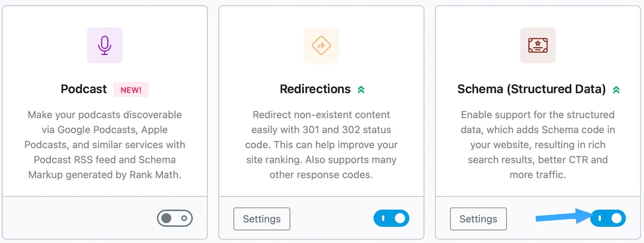644x243 pixels.
Task: Disable the Redirections module toggle
Action: (391, 219)
